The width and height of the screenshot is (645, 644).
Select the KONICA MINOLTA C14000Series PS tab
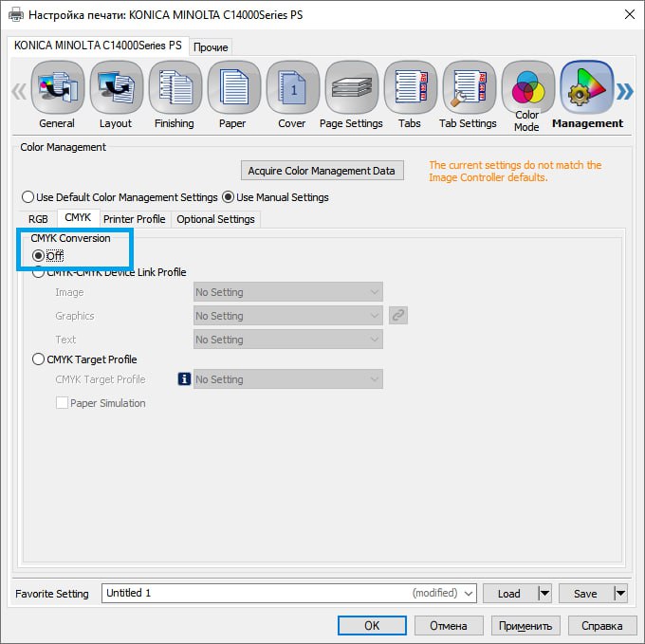click(98, 46)
